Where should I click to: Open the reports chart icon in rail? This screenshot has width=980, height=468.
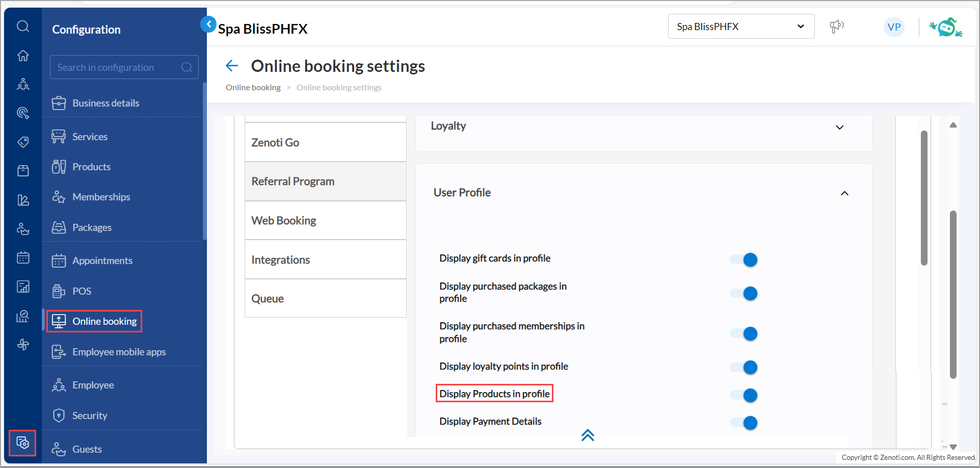tap(23, 287)
